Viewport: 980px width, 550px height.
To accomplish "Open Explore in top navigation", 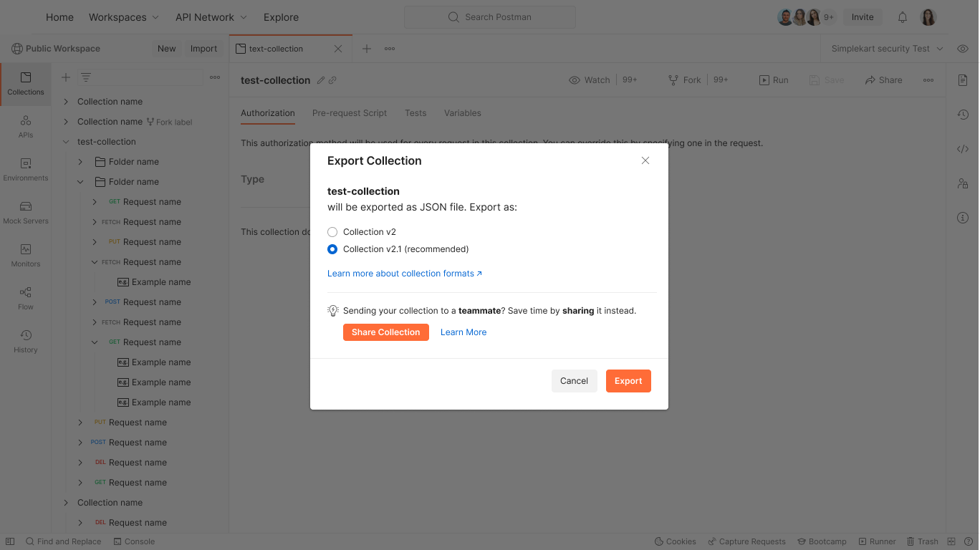I will (281, 17).
